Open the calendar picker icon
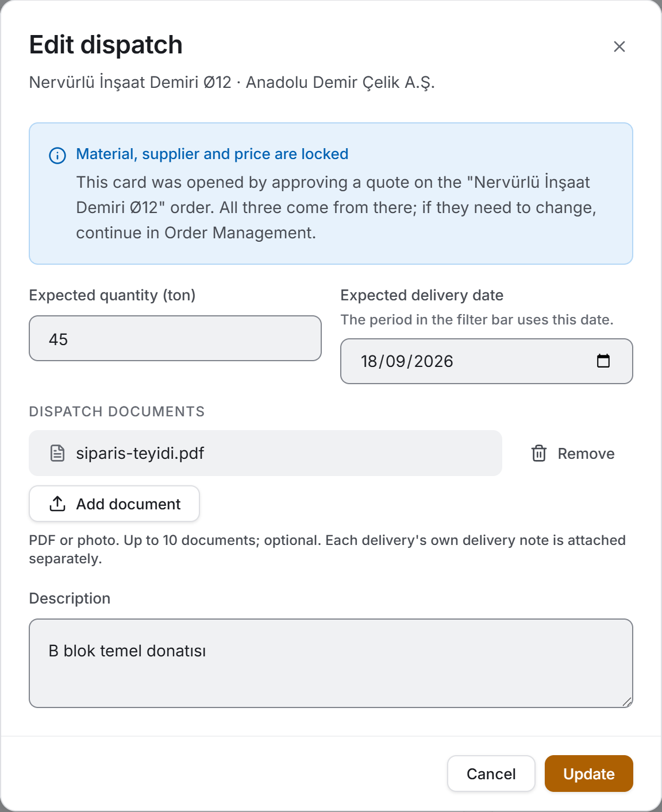662x812 pixels. [603, 361]
